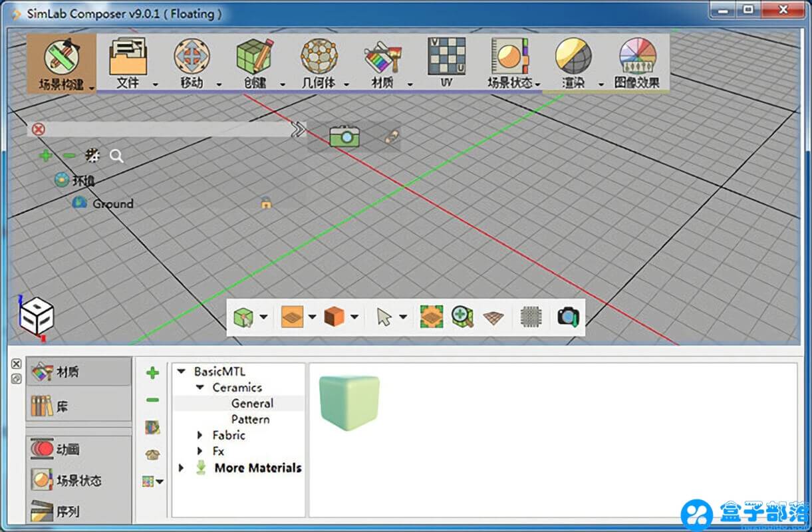The image size is (812, 532).
Task: Click the zoom magnifier icon in the bottom toolbar
Action: click(462, 317)
